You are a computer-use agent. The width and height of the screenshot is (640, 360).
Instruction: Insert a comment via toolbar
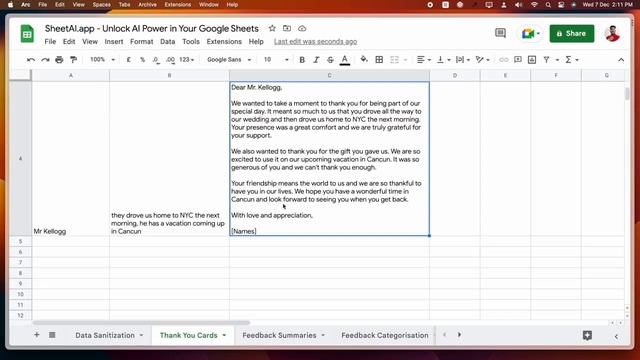pyautogui.click(x=518, y=60)
